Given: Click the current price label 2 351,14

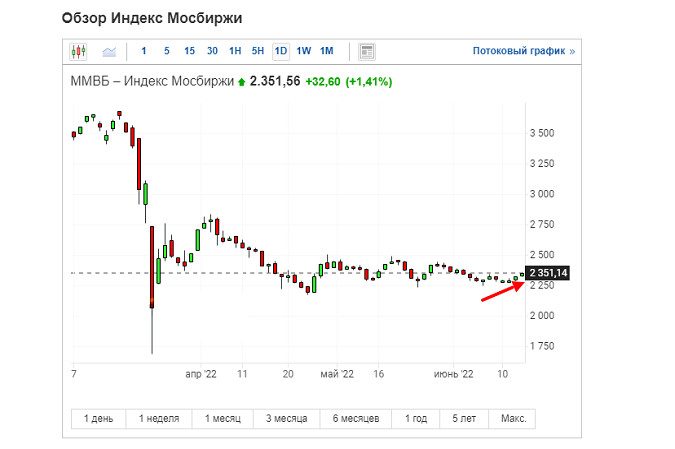Looking at the screenshot, I should [548, 273].
